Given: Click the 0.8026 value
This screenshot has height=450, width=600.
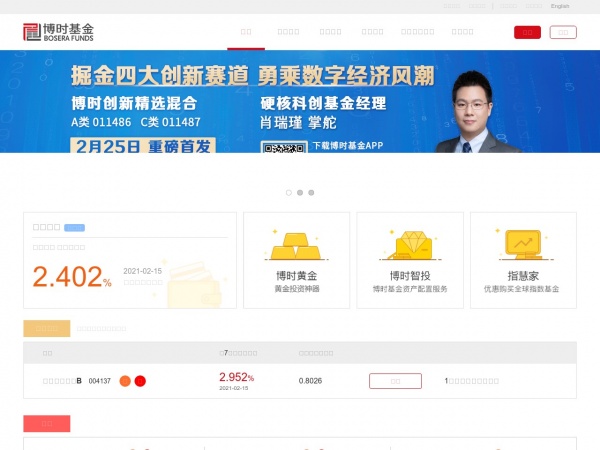Looking at the screenshot, I should tap(310, 381).
